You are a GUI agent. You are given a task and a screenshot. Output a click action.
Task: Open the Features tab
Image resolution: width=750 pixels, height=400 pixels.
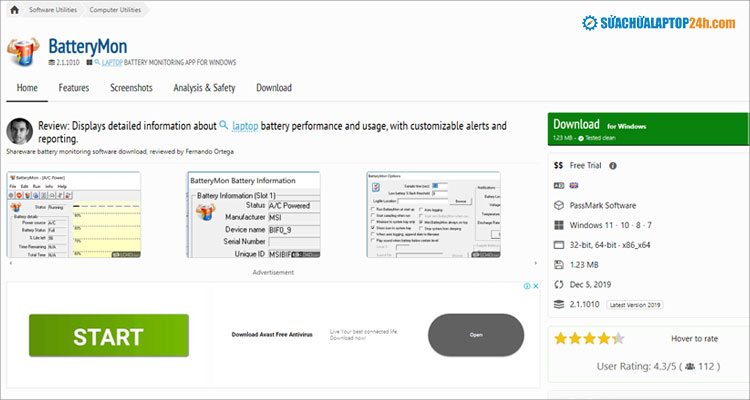[74, 88]
